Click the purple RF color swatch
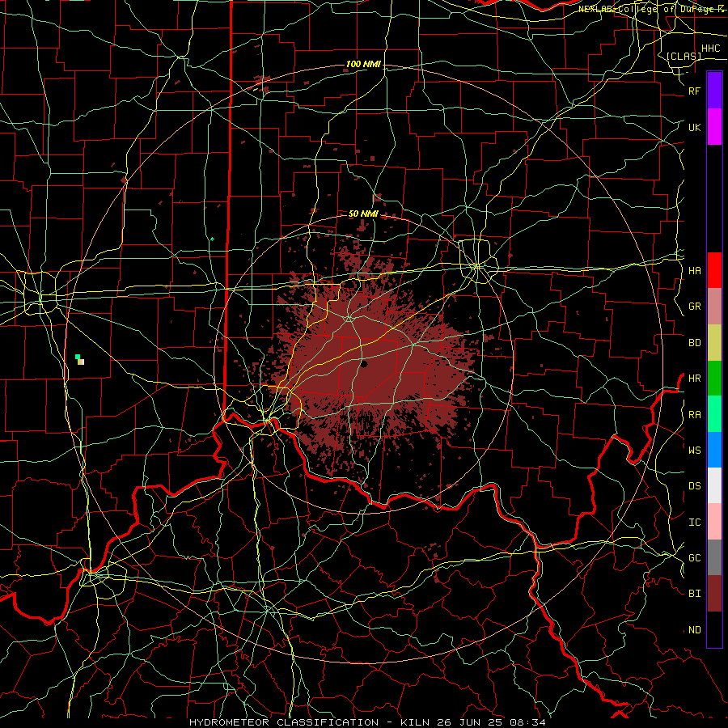 tap(714, 91)
